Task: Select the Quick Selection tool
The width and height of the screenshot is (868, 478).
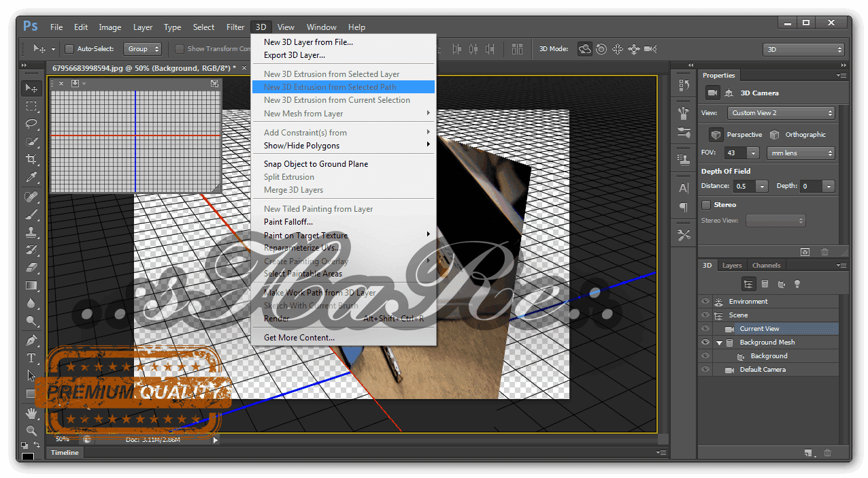Action: click(x=31, y=142)
